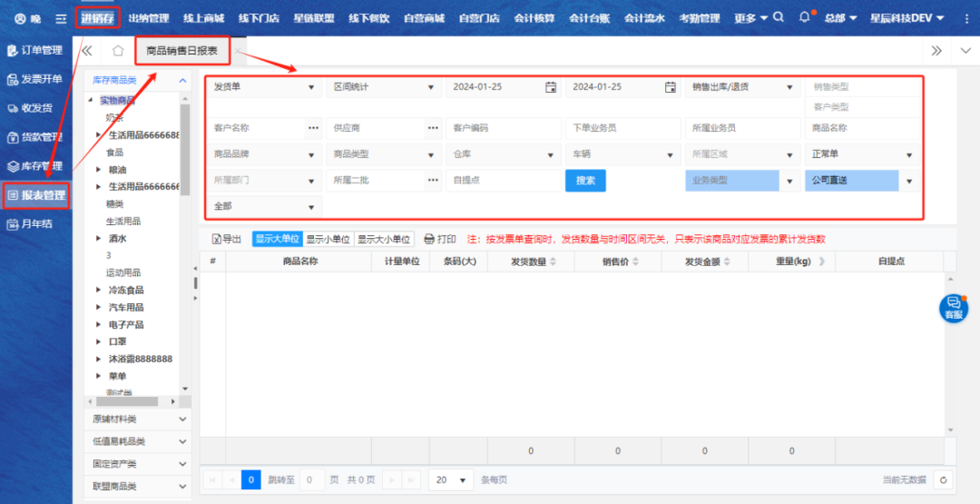Click the home icon beside the tab
Screen dimensions: 980x504
point(118,51)
